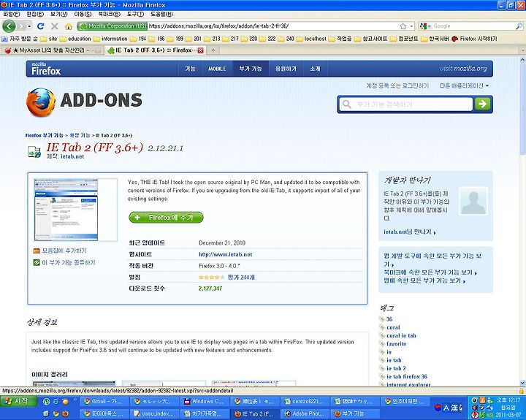Click the IE Tab 2 add-on icon

[34, 151]
